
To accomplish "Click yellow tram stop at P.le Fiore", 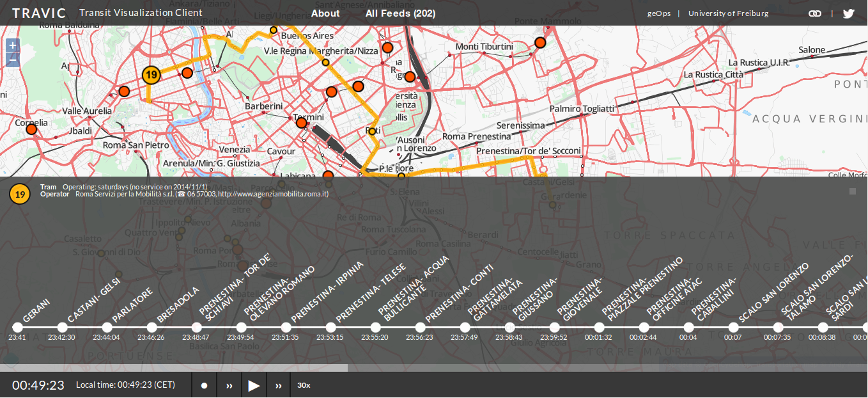I will pos(401,176).
